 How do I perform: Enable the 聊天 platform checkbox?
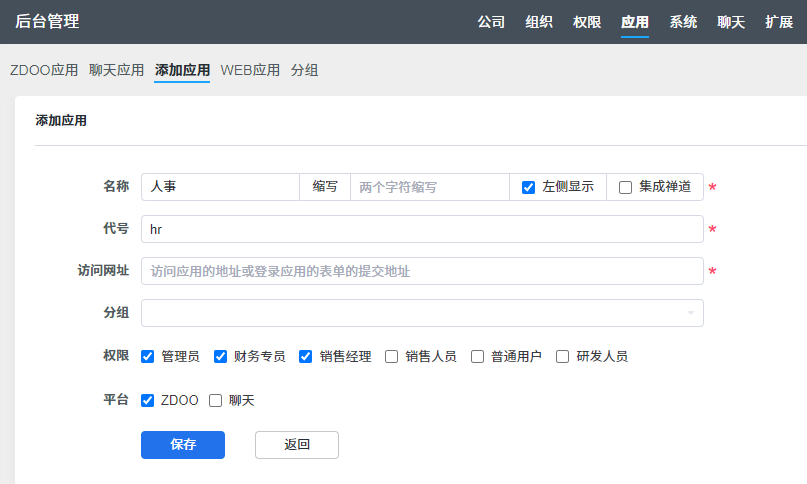pos(215,400)
